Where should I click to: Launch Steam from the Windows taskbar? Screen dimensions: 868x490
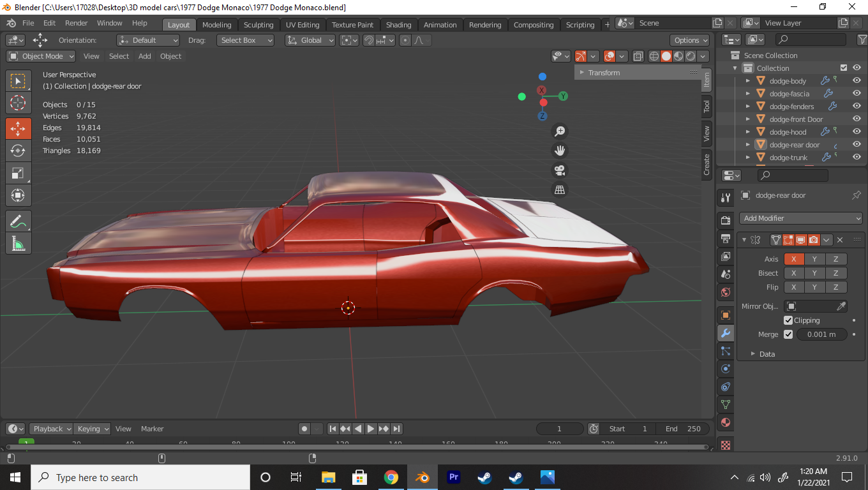click(484, 477)
